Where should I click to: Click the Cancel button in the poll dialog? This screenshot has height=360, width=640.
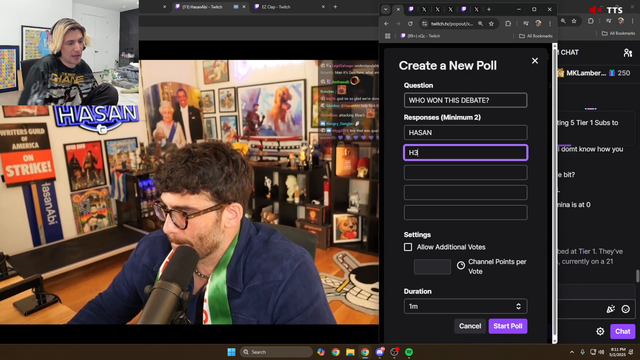pyautogui.click(x=470, y=326)
